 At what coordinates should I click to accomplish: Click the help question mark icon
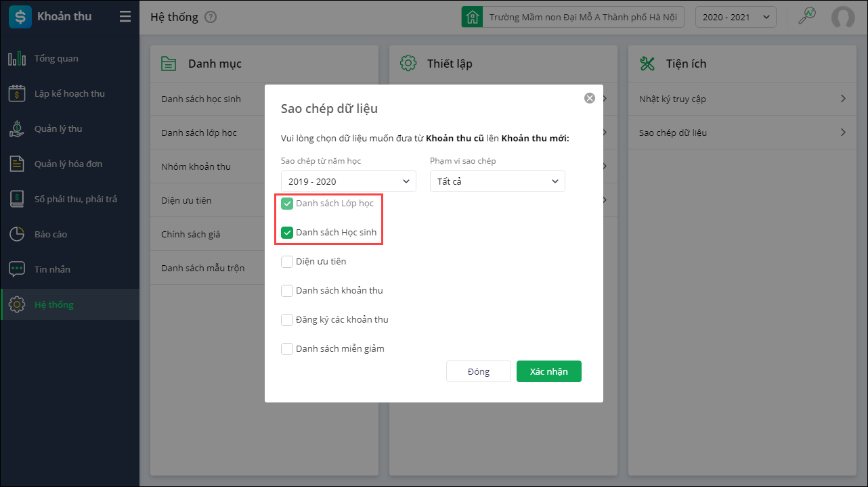click(x=211, y=17)
